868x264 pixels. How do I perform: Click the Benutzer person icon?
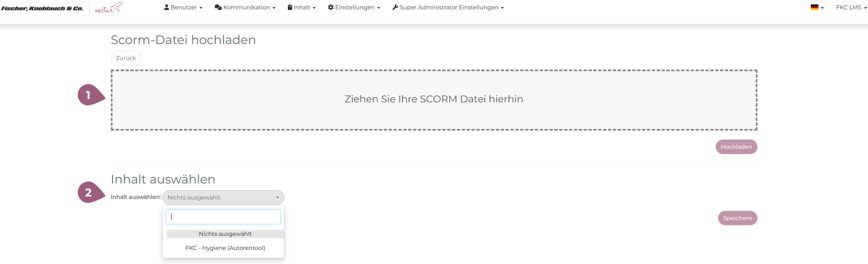167,7
